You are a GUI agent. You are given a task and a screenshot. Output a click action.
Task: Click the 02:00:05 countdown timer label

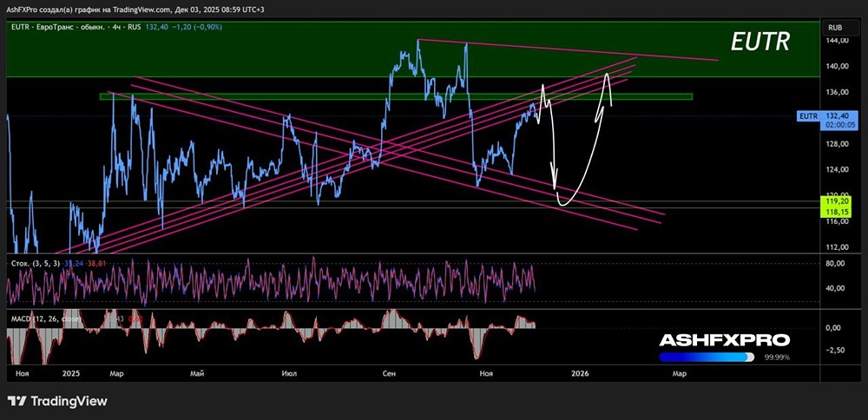(842, 126)
